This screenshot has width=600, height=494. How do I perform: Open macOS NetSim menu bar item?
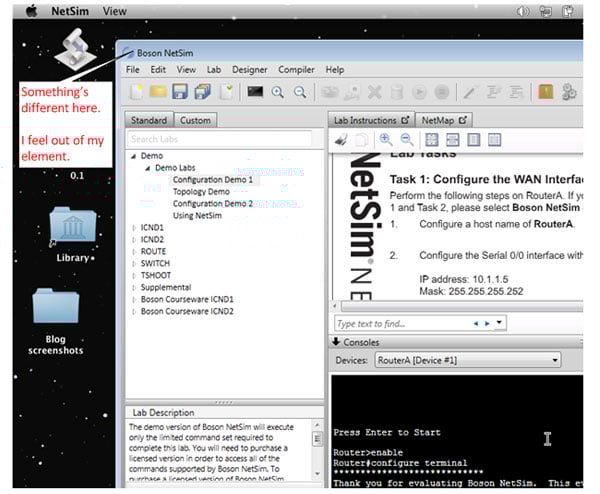click(x=70, y=11)
